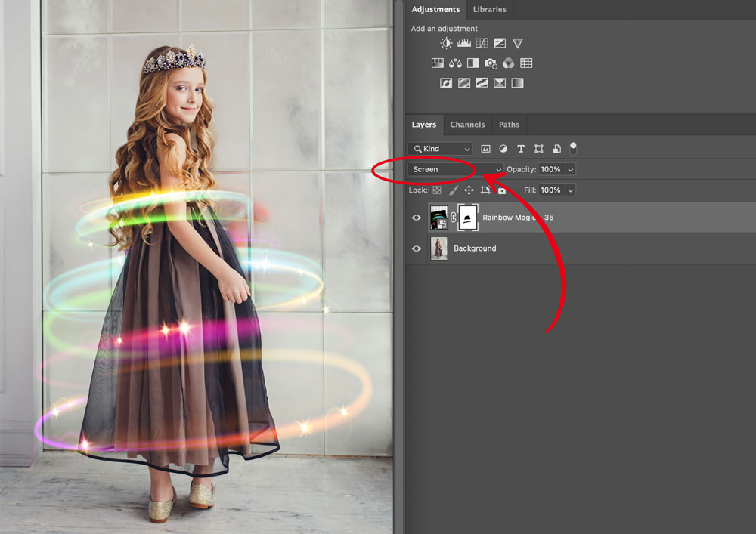Add a Curves adjustment
Screen dimensions: 756x534
[482, 44]
